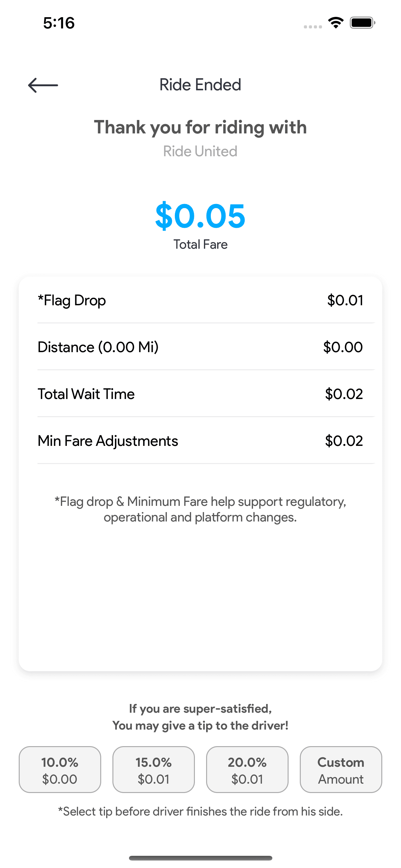Choose the 20.0% tip option

pyautogui.click(x=247, y=770)
